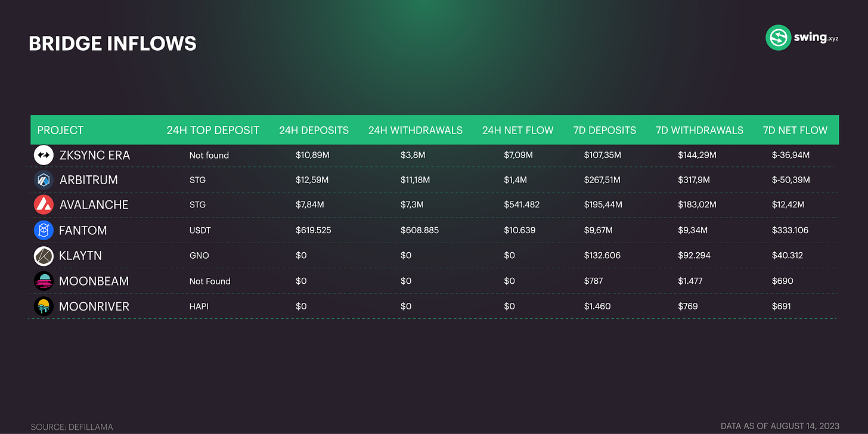Click the HAPI top deposit cell

pos(199,306)
